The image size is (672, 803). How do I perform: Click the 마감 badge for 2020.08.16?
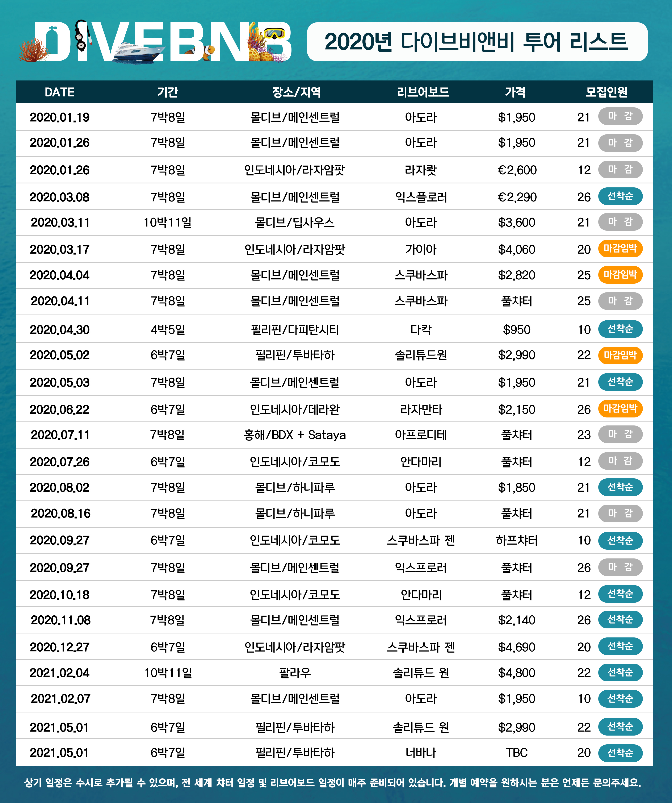coord(620,513)
